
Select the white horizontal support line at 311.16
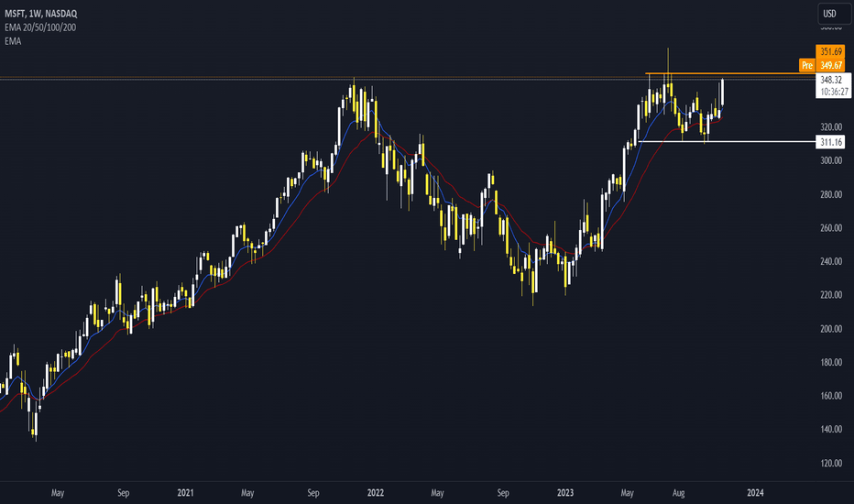point(727,142)
